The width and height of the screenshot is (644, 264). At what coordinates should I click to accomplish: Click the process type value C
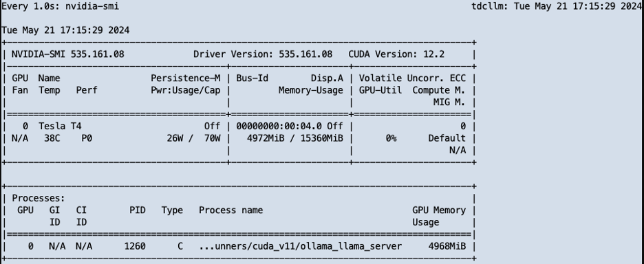(180, 246)
